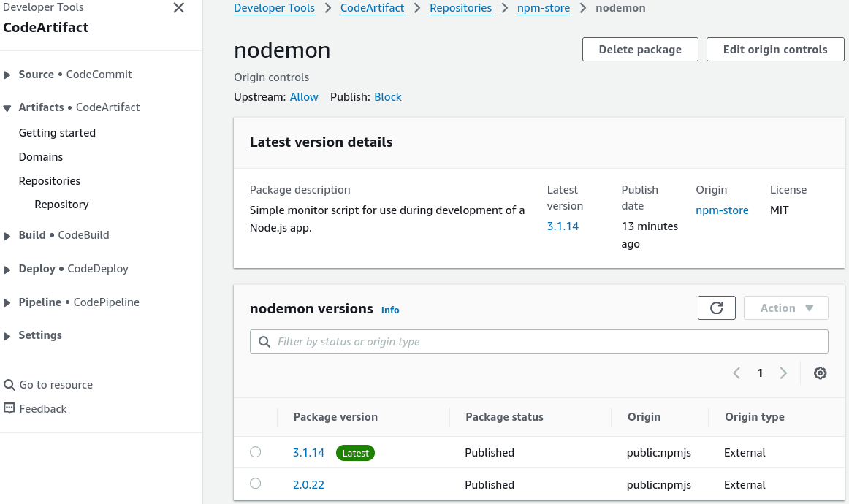This screenshot has width=849, height=504.
Task: Click External origin type in 2.0.22 row
Action: (745, 484)
